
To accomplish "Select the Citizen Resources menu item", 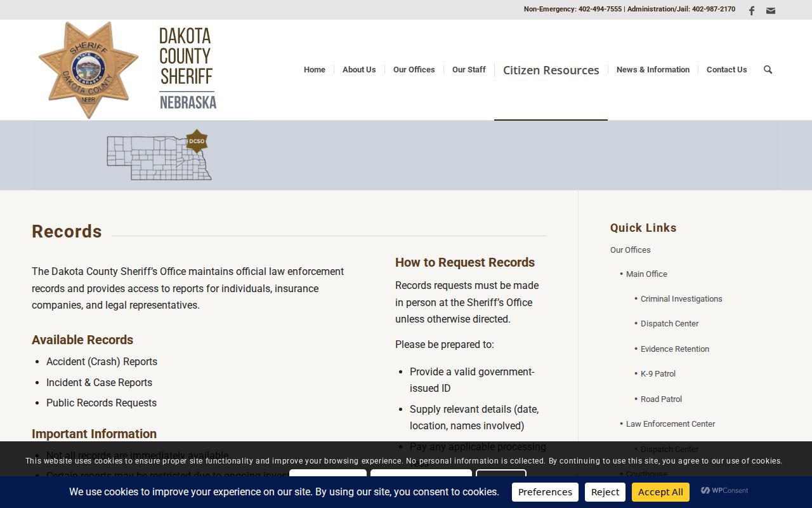I will click(551, 70).
